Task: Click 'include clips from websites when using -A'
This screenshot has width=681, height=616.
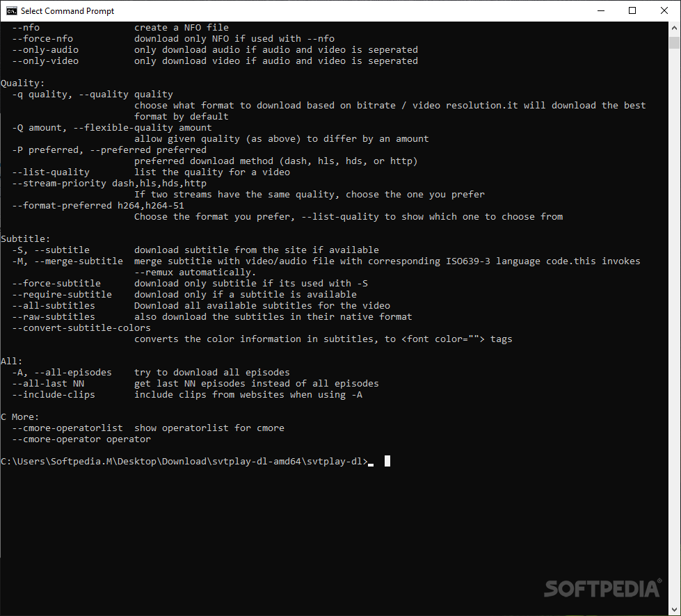Action: (x=248, y=395)
